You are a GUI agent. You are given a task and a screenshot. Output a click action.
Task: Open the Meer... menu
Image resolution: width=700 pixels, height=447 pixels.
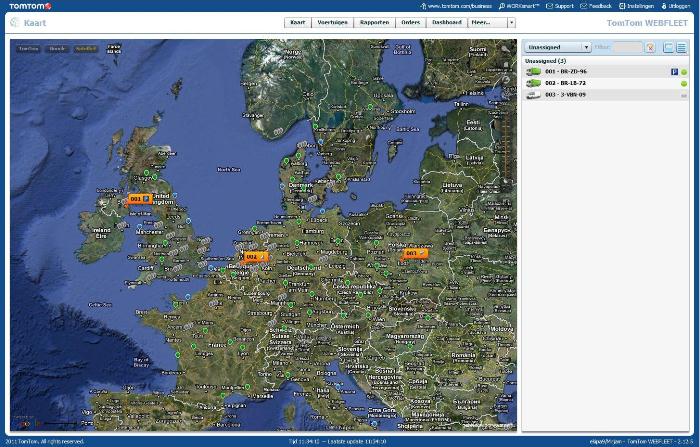click(x=488, y=22)
